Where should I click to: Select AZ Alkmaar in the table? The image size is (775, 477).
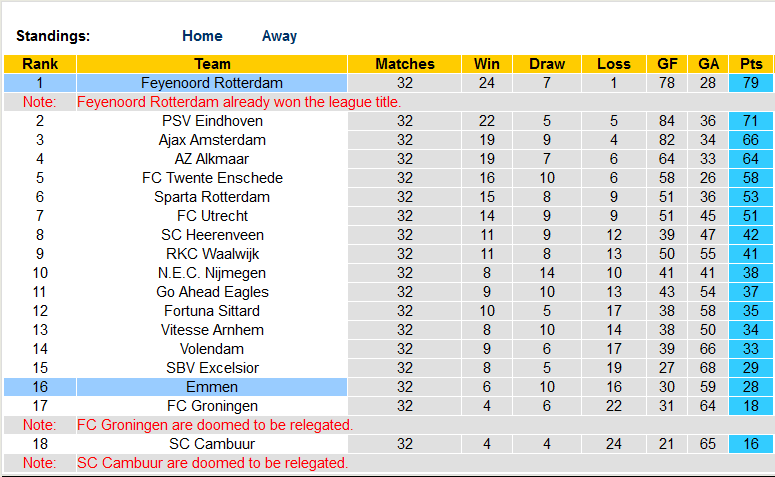tap(212, 159)
